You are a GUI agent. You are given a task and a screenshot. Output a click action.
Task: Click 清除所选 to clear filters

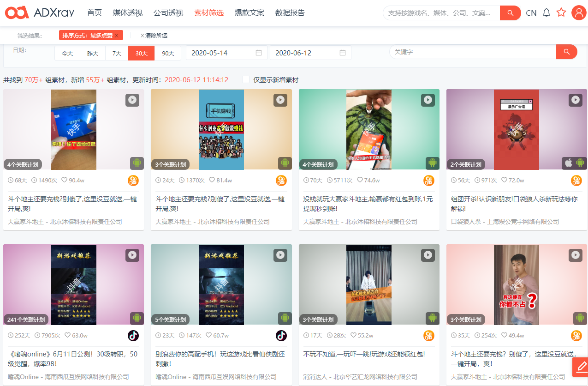point(155,35)
